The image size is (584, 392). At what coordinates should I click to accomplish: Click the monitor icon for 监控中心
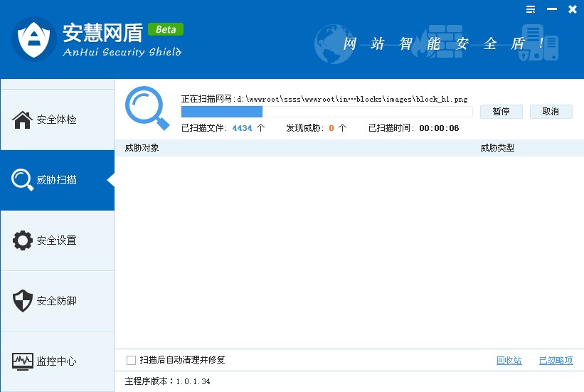(x=22, y=361)
